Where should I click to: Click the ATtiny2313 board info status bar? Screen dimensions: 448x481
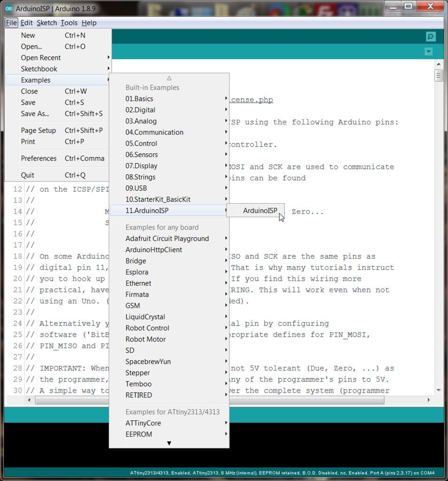[x=282, y=473]
